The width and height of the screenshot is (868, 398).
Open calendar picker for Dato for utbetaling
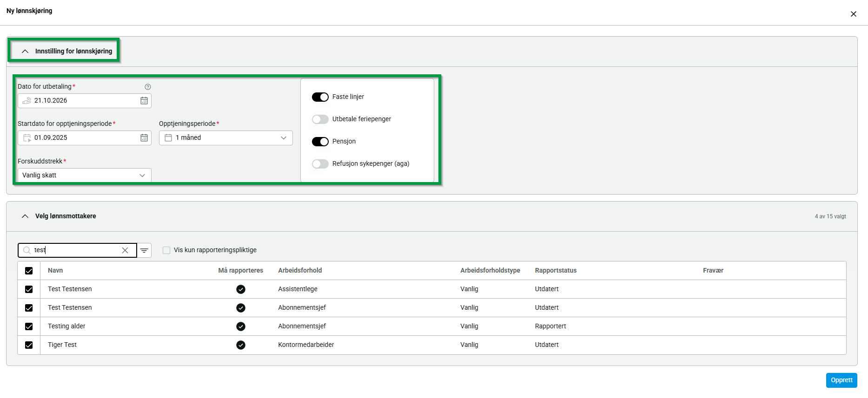click(x=144, y=101)
